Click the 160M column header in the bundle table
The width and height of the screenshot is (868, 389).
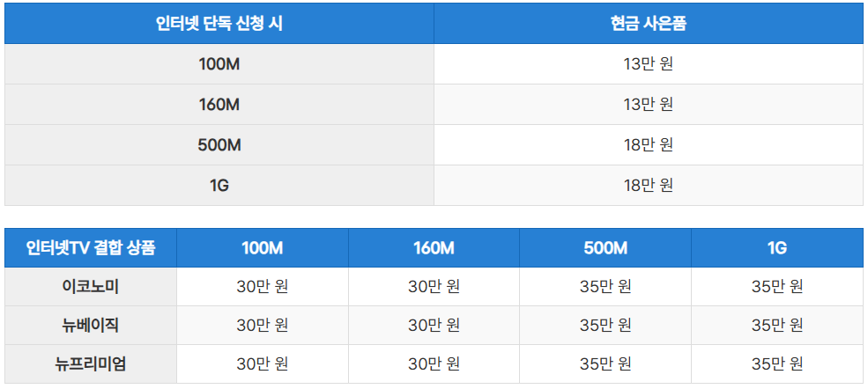tap(434, 248)
